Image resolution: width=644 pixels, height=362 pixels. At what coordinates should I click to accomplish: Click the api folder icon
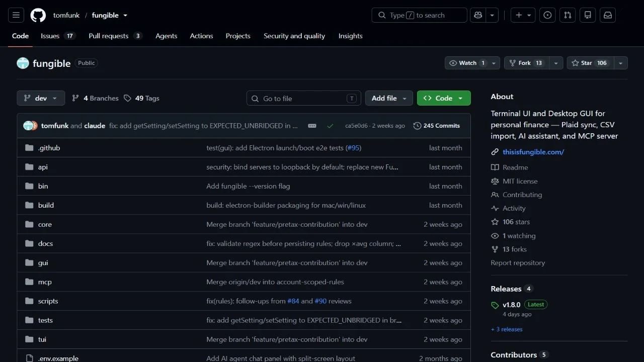click(29, 167)
